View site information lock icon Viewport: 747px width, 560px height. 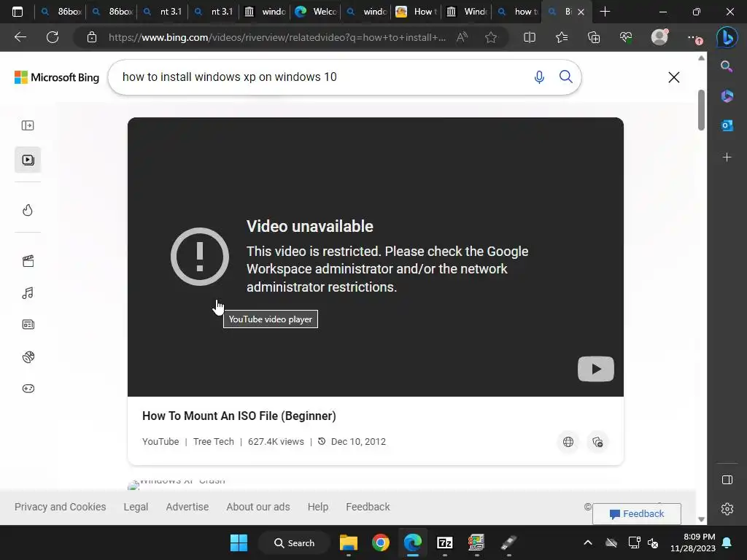coord(92,37)
